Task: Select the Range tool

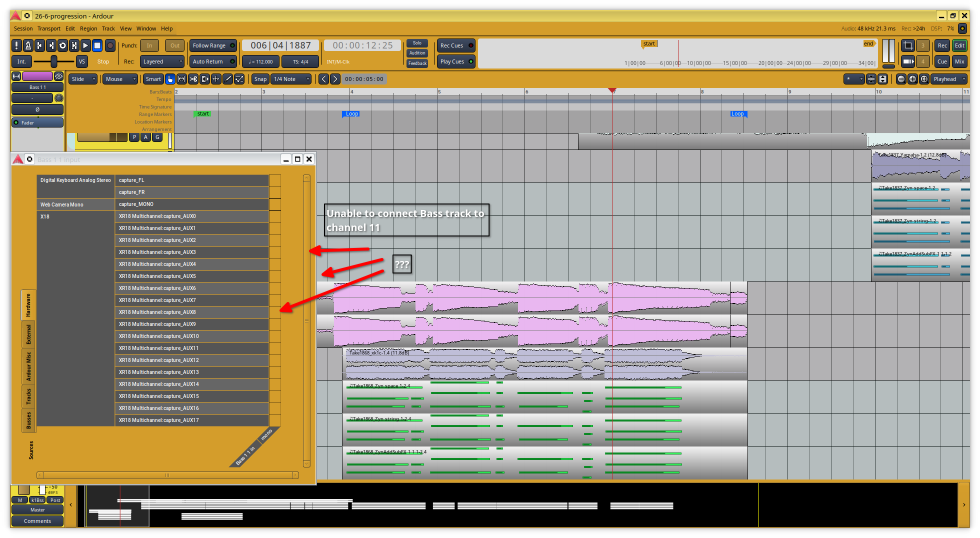Action: tap(181, 79)
